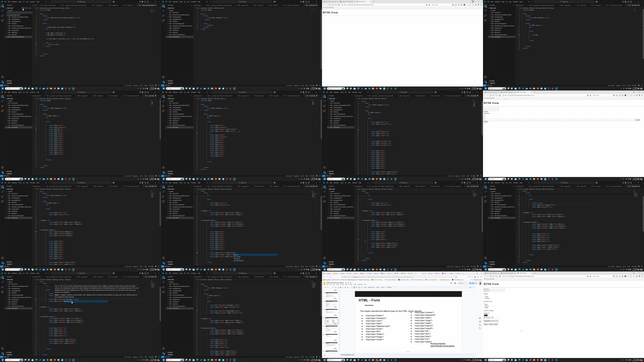
Task: Click the Slideshow button in Google Slides
Action: [x=461, y=283]
